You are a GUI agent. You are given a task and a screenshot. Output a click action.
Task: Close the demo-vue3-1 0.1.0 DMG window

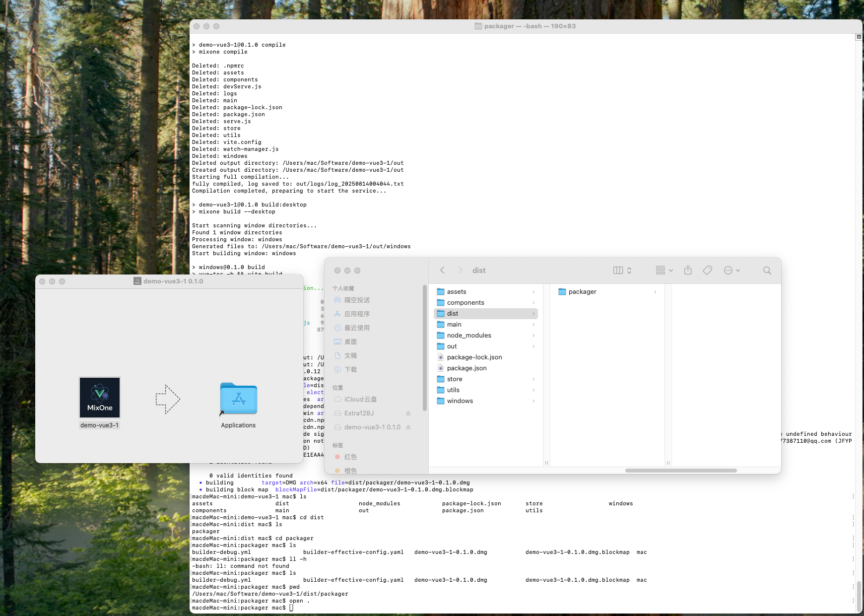coord(42,281)
